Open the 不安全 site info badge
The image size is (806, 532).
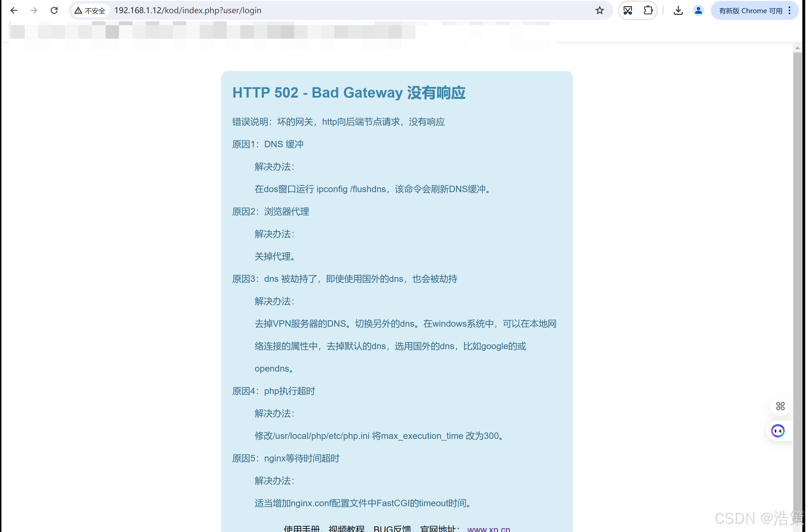(x=90, y=11)
